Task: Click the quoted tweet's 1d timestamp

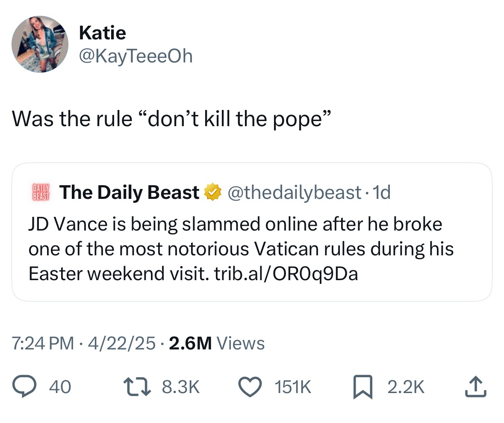Action: 381,193
